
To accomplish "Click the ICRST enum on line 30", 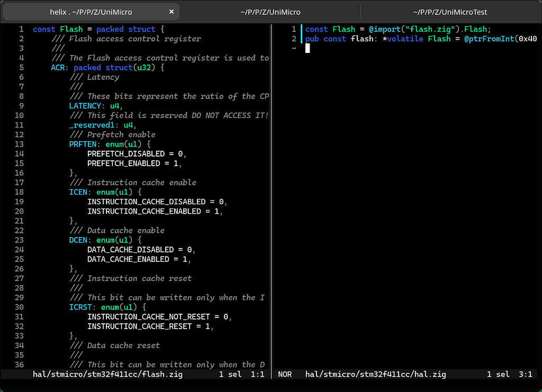I will coord(80,307).
